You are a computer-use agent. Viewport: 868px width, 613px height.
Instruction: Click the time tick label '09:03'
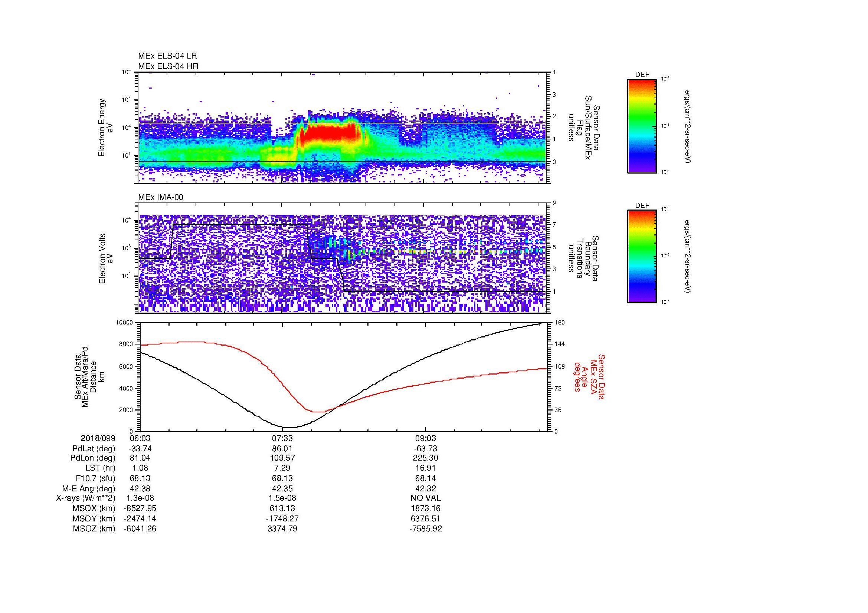click(x=426, y=438)
